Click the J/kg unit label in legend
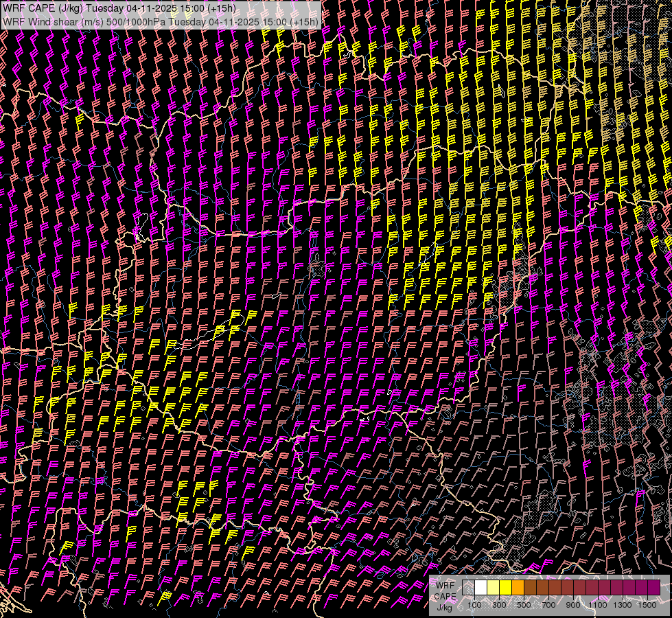The width and height of the screenshot is (672, 618). coord(445,607)
